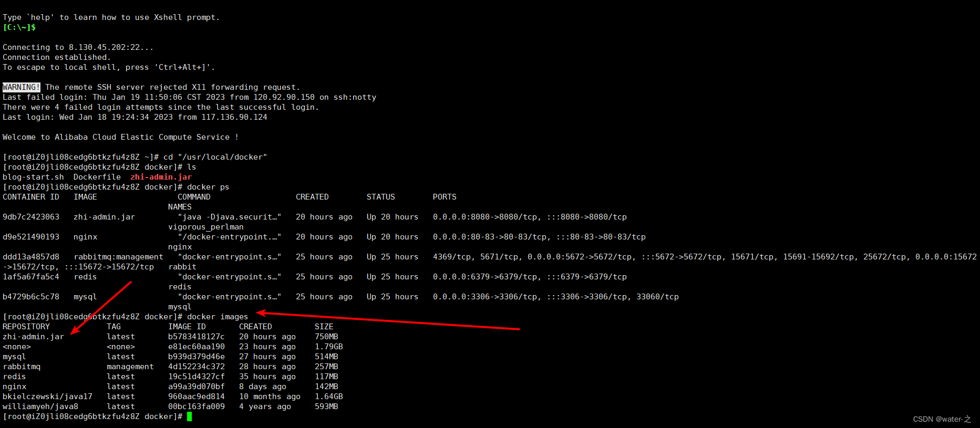The image size is (980, 428).
Task: Select container ID 'ddd13a4857d8'
Action: click(x=31, y=257)
